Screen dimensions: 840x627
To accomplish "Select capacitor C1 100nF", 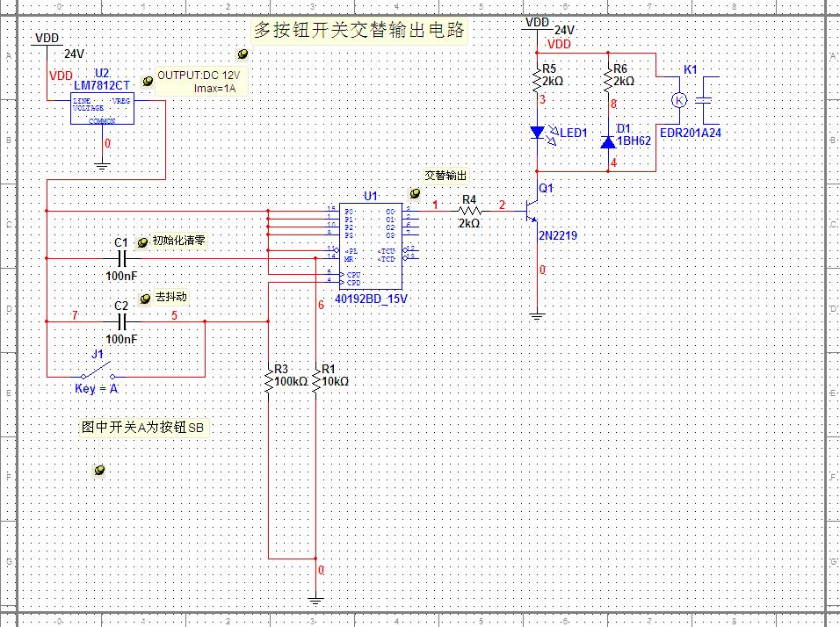I will (123, 258).
